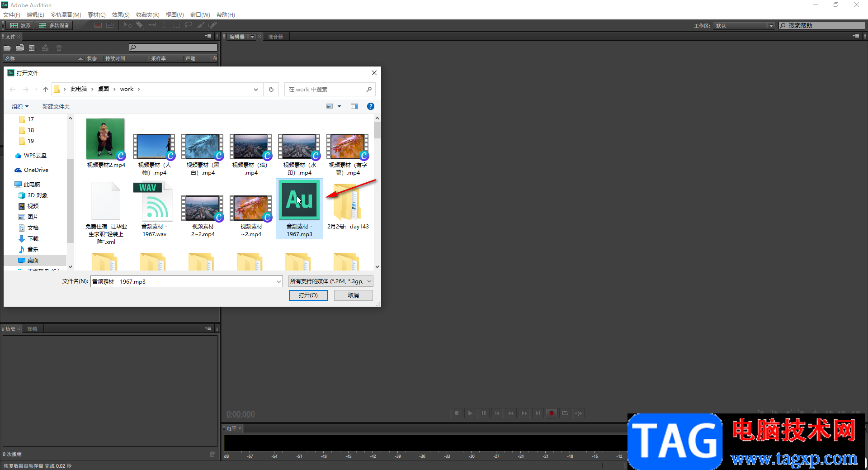
Task: Click the Stop transport button
Action: [x=457, y=413]
